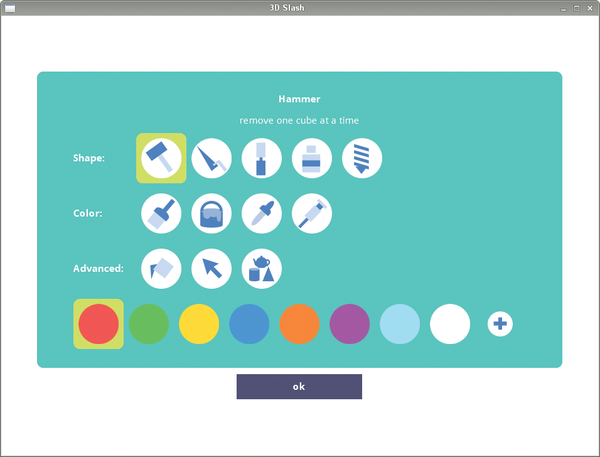Select the Paint bucket tool

211,213
